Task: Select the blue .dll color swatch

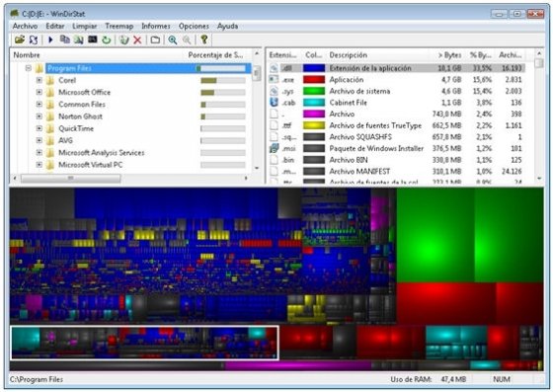Action: (x=314, y=68)
